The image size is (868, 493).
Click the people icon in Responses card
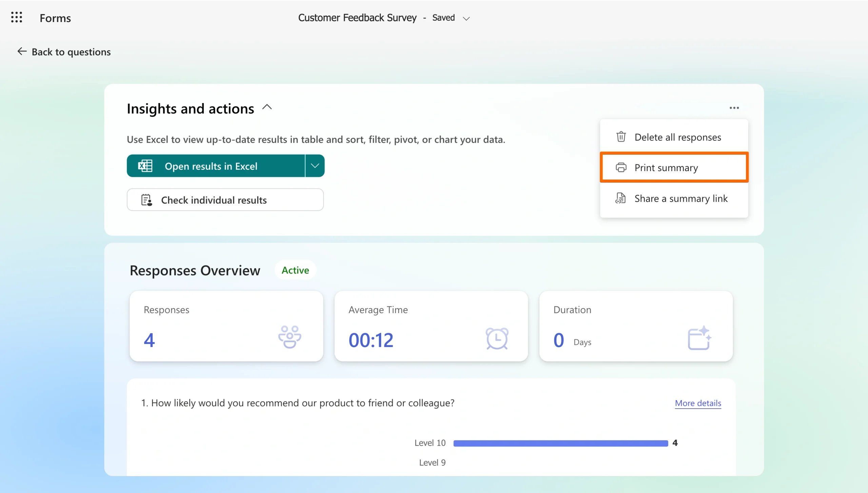[x=290, y=337]
